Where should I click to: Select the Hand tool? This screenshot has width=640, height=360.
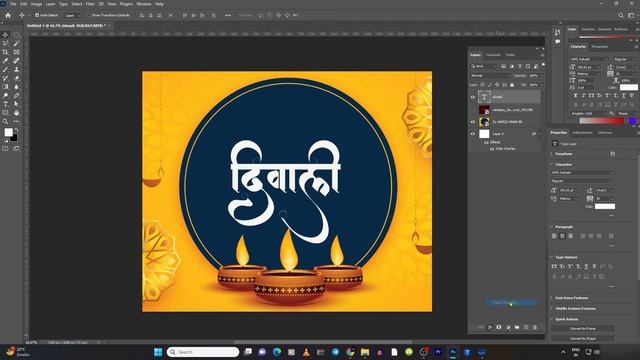coord(16,113)
